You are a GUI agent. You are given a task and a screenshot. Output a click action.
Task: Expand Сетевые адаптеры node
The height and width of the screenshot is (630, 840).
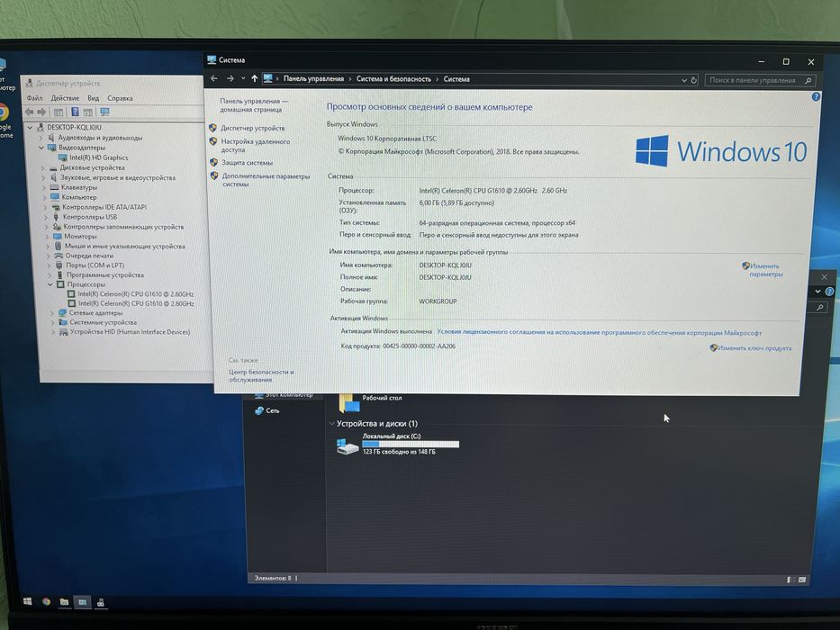coord(52,313)
